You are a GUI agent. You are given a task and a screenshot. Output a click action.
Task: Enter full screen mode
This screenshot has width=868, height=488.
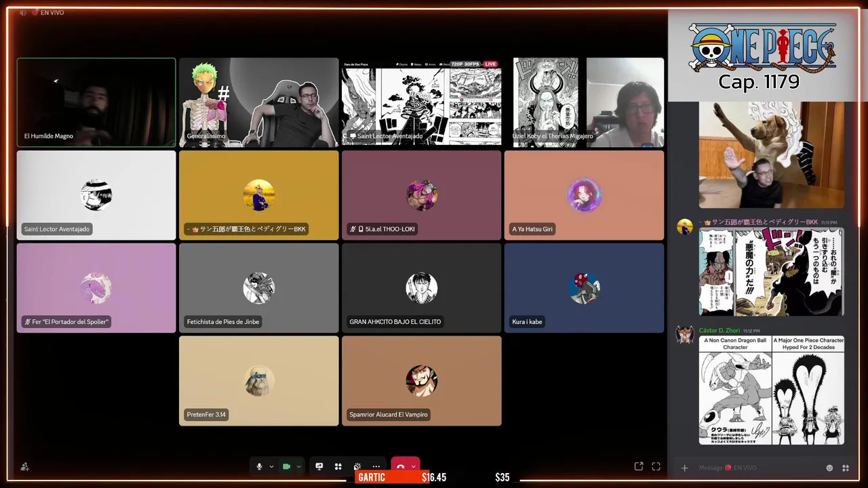tap(656, 466)
